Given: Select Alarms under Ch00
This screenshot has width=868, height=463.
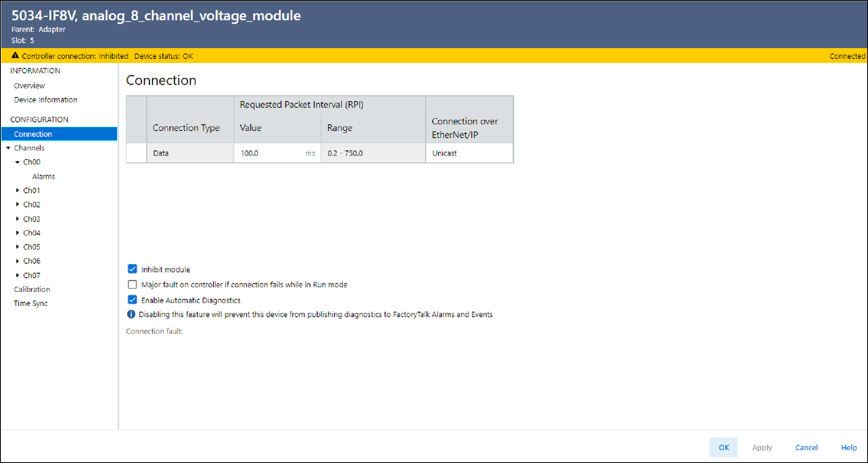Looking at the screenshot, I should (x=43, y=177).
